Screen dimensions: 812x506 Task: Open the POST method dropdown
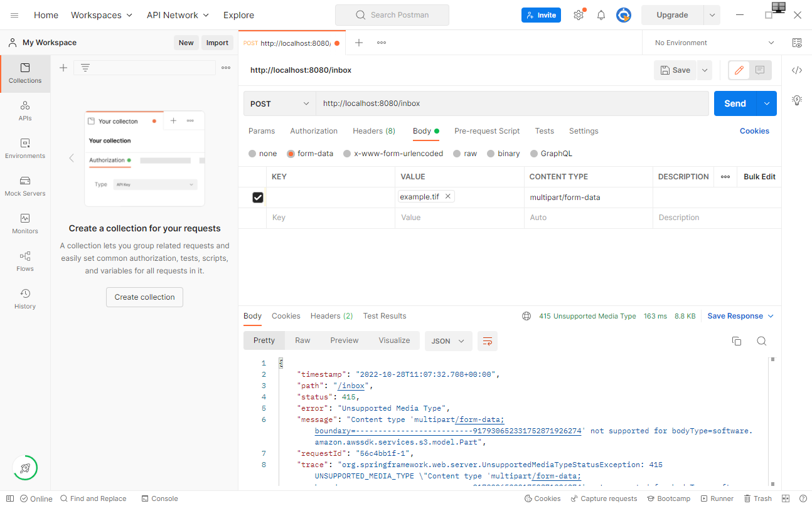tap(280, 103)
